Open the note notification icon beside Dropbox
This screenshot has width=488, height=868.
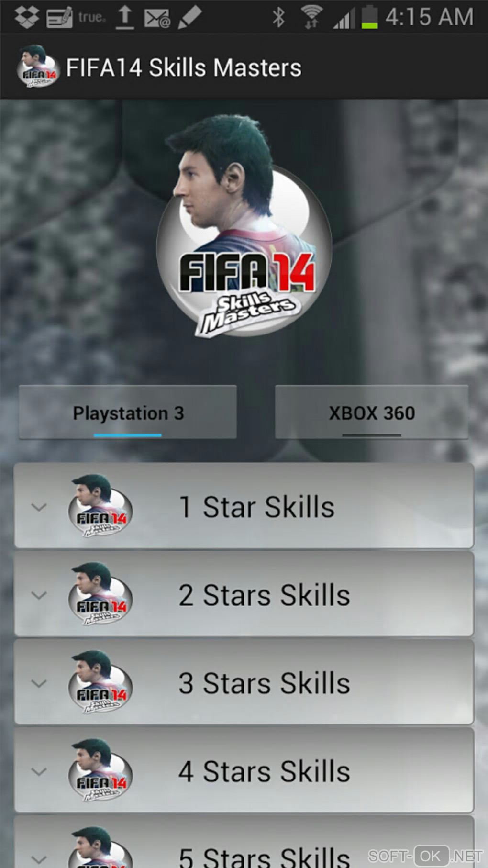click(x=59, y=17)
